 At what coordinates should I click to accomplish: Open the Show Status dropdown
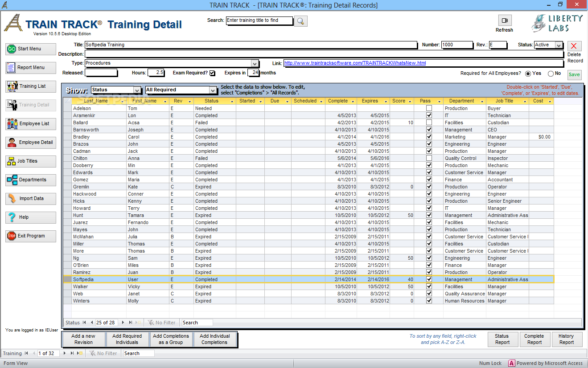point(137,90)
